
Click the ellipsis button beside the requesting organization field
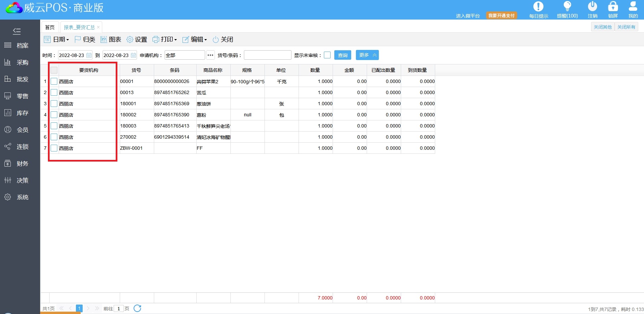(210, 55)
